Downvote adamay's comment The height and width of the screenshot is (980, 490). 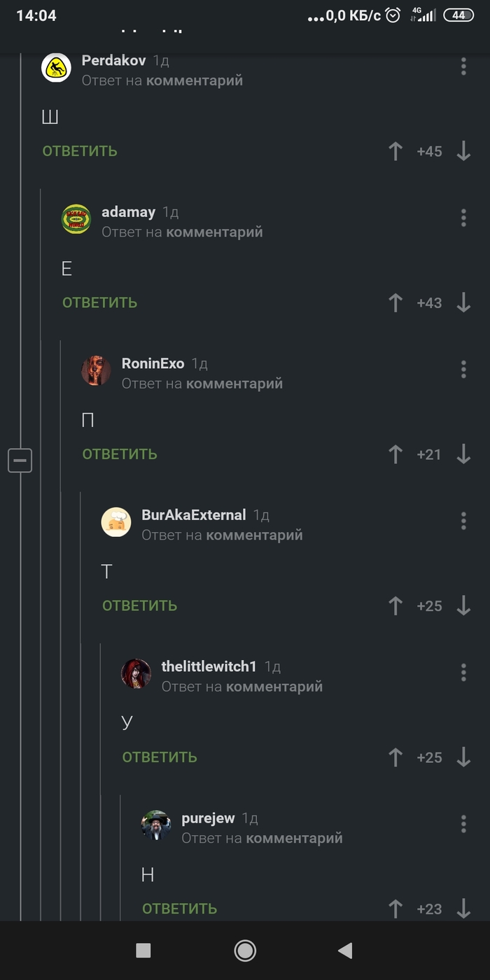pos(463,302)
